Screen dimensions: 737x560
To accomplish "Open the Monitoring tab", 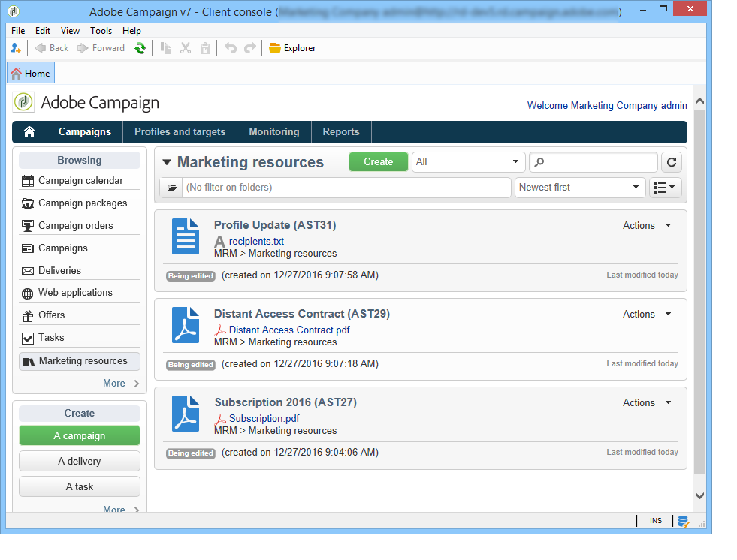I will click(274, 132).
